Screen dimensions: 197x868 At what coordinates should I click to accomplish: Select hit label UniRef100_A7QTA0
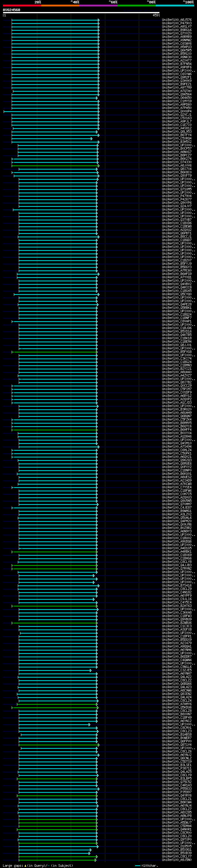coord(177,91)
